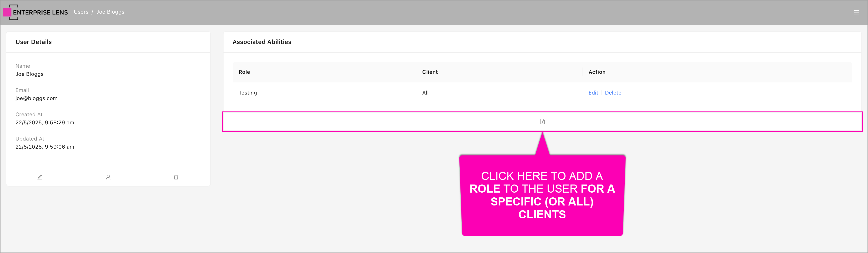Click the Associated Abilities heading

(262, 42)
